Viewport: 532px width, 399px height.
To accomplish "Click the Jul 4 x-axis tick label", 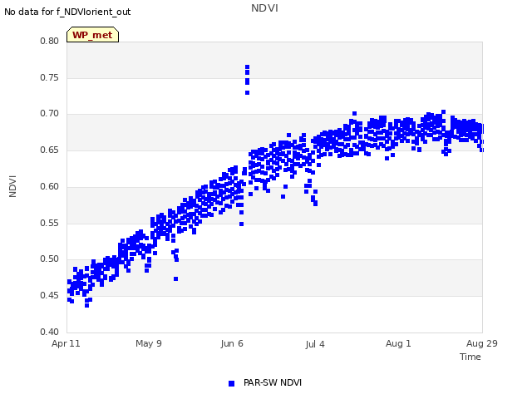I will click(x=315, y=344).
